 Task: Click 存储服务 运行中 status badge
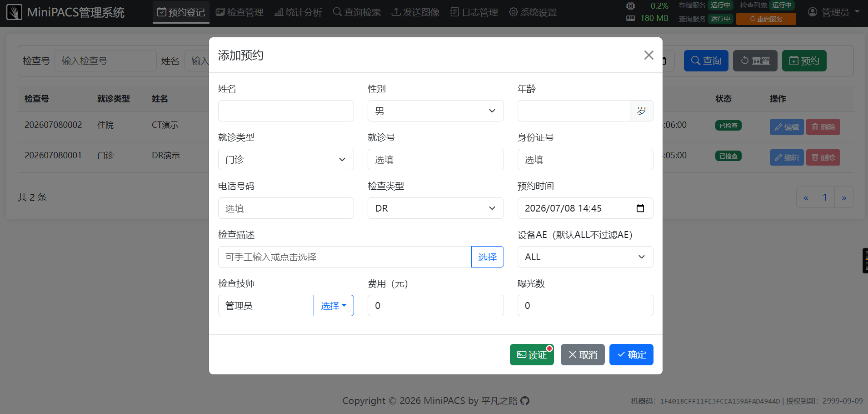coord(720,5)
